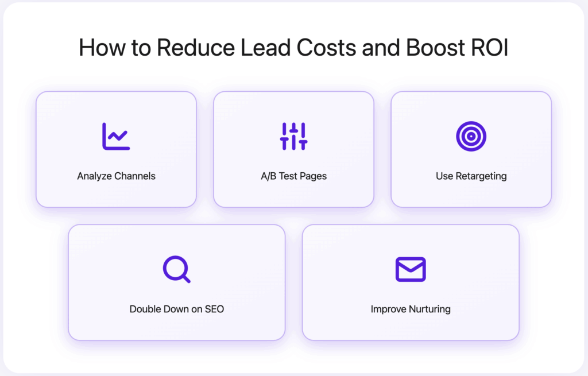Click the Double Down on SEO text
588x376 pixels.
[x=176, y=309]
